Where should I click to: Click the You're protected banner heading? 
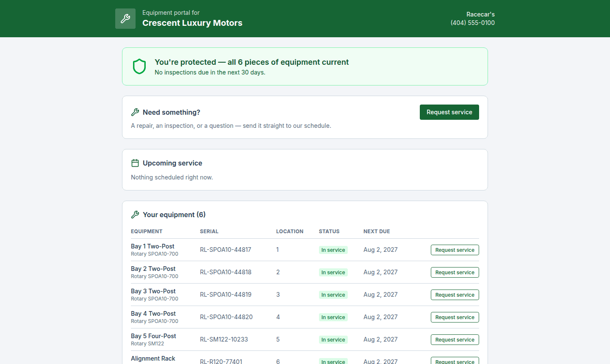[x=252, y=62]
